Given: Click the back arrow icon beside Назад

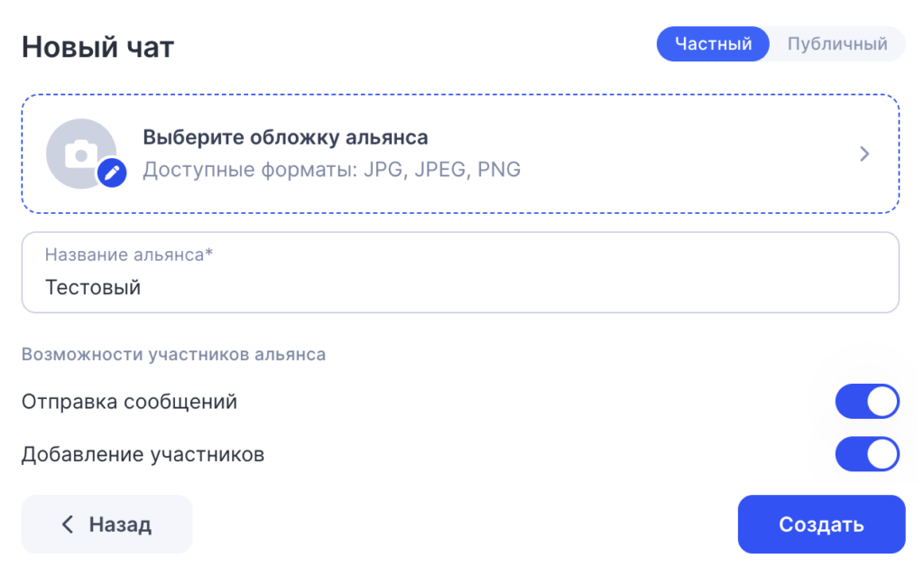Looking at the screenshot, I should click(x=68, y=525).
